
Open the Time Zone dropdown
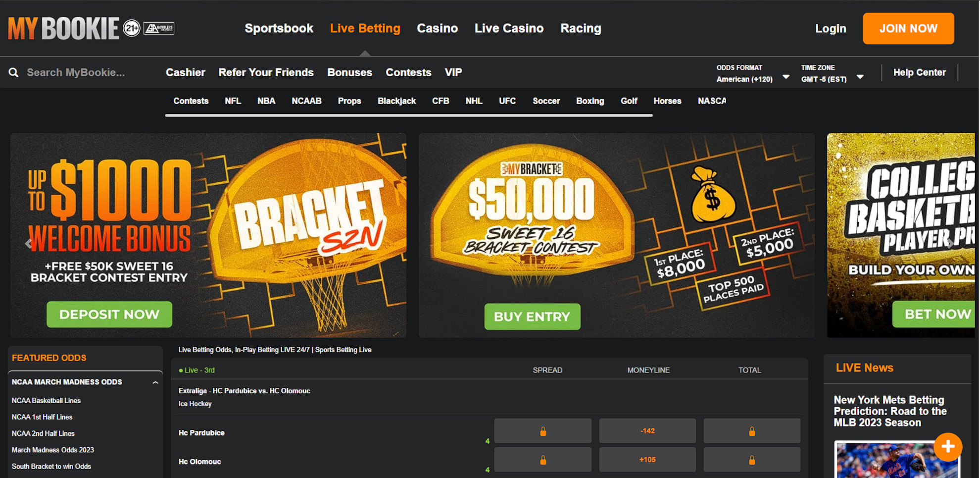click(x=833, y=73)
